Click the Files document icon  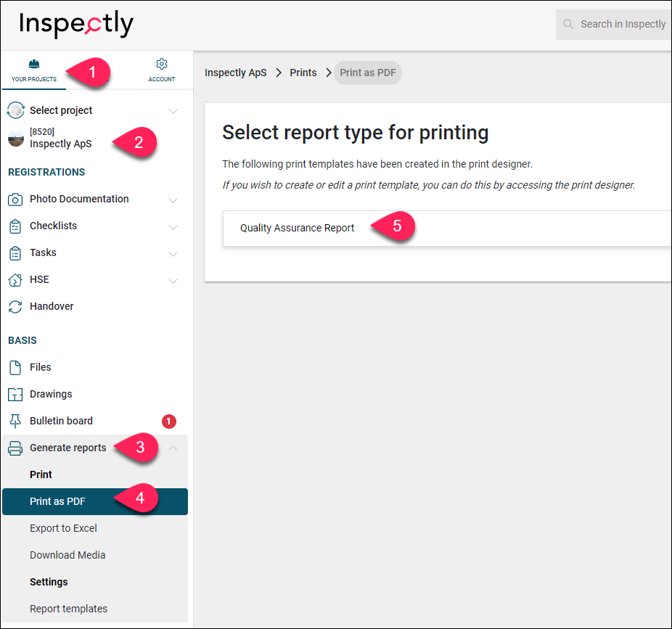pyautogui.click(x=15, y=368)
